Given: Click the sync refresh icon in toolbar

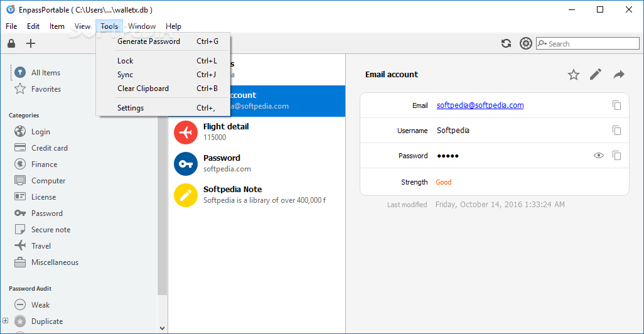Looking at the screenshot, I should click(x=506, y=43).
